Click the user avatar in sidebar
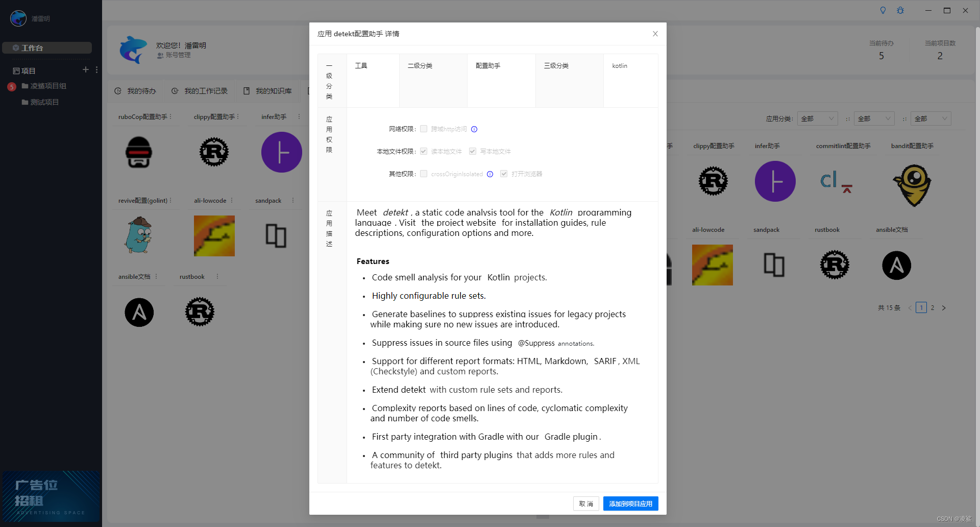 point(18,18)
